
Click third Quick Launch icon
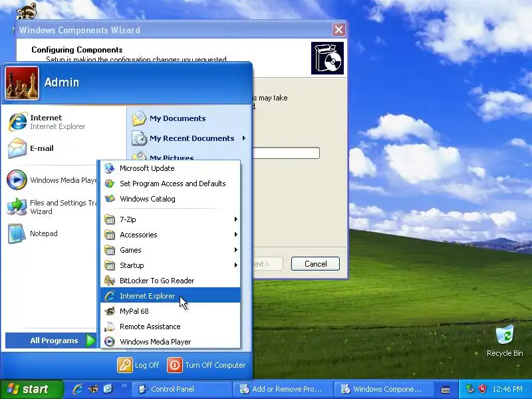108,389
